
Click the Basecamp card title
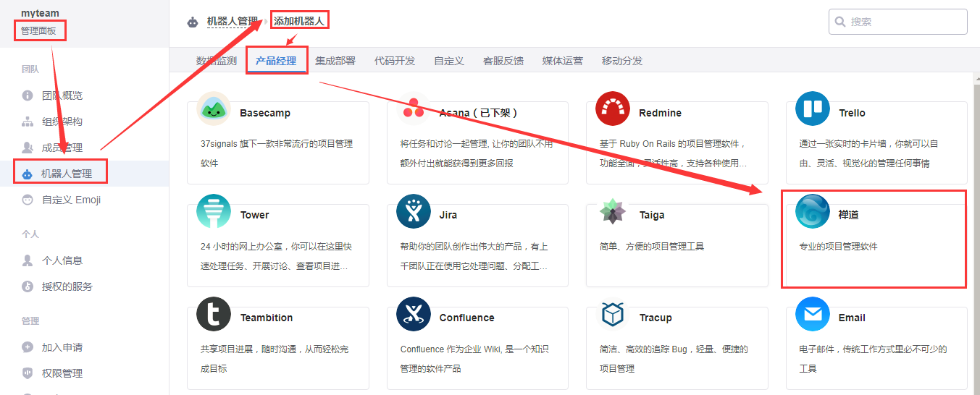(x=265, y=113)
